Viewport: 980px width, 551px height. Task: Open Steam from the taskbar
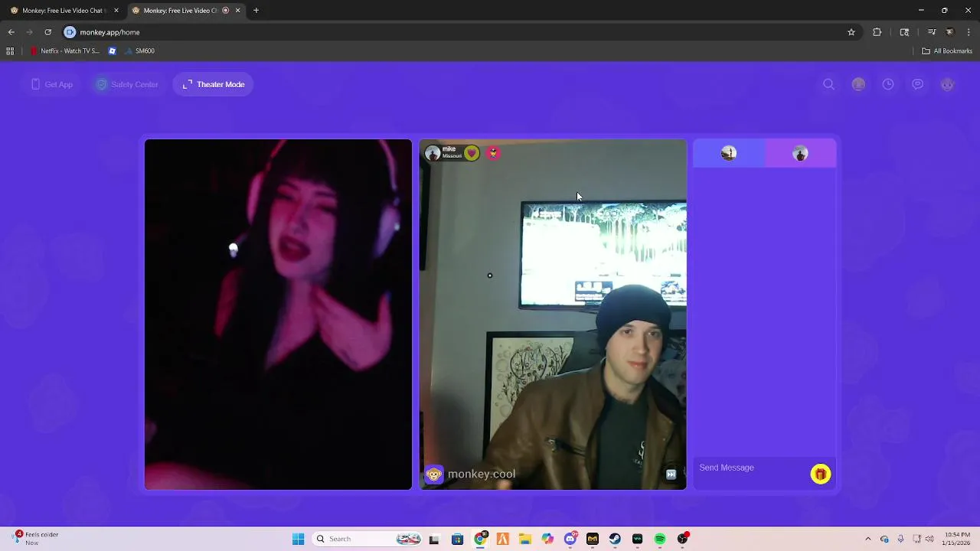click(x=615, y=539)
